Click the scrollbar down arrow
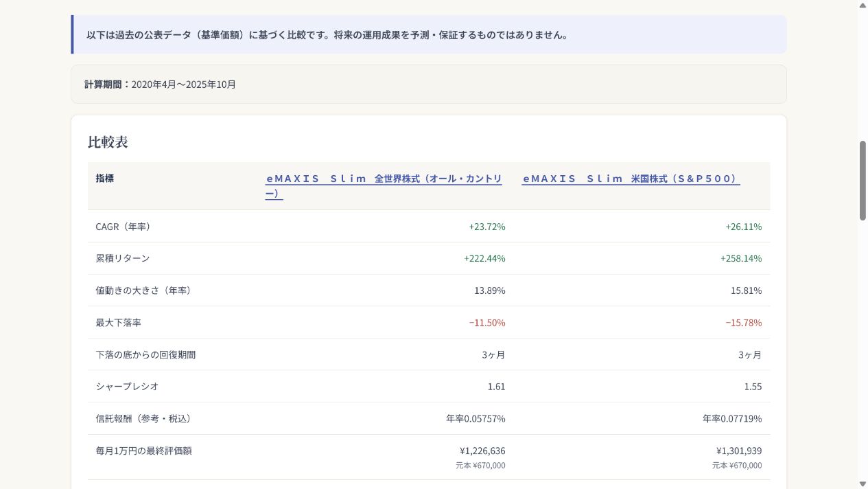 [x=863, y=484]
